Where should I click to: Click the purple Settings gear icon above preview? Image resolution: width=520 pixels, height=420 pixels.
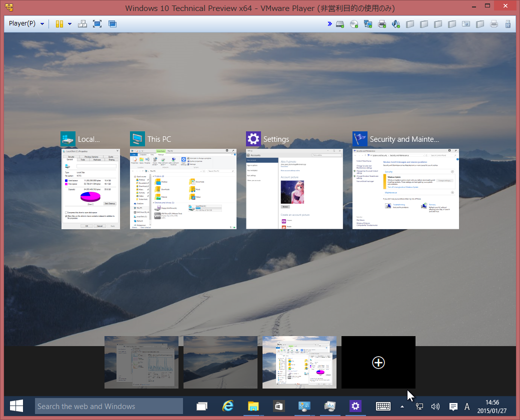[253, 139]
